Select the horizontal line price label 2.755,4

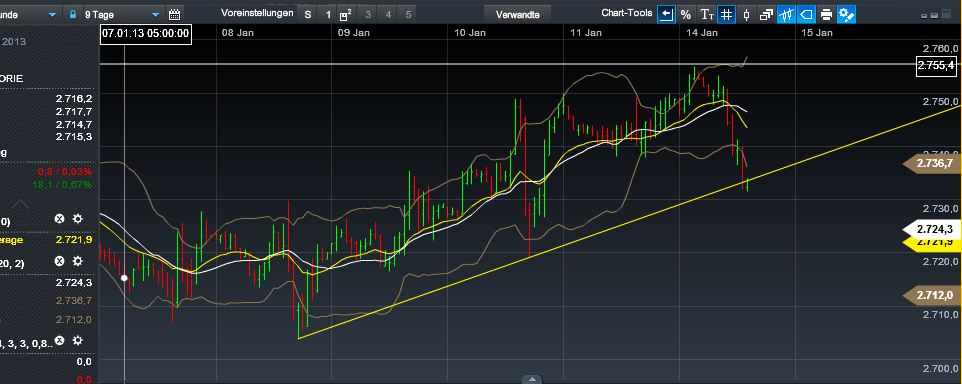tap(936, 66)
